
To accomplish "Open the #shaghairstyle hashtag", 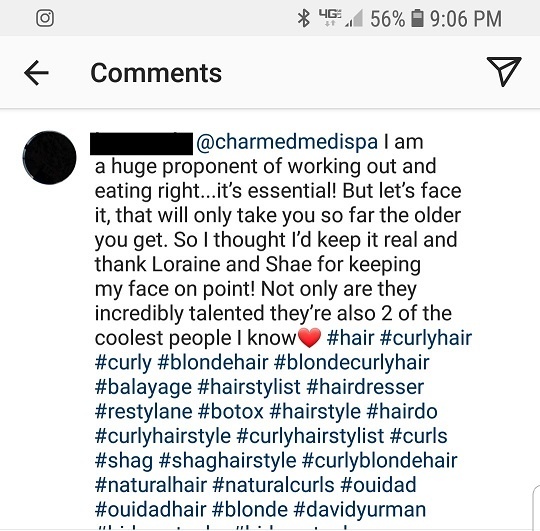I will [x=227, y=461].
